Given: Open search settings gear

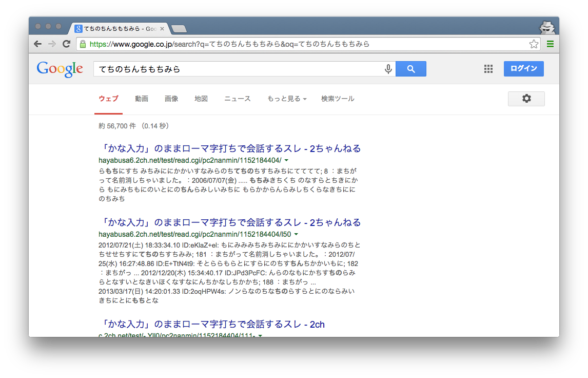Looking at the screenshot, I should coord(526,99).
